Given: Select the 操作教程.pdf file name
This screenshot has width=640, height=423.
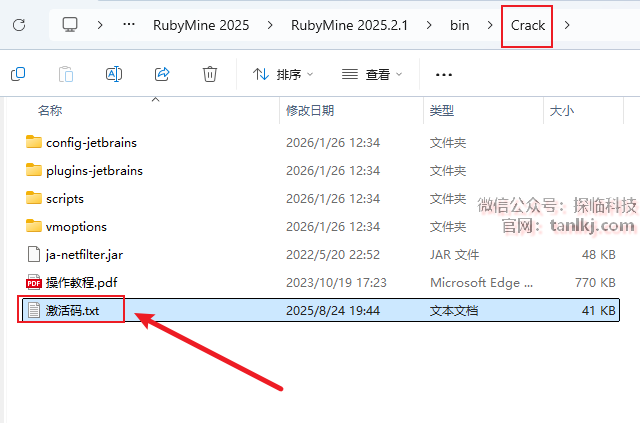Looking at the screenshot, I should coord(82,283).
